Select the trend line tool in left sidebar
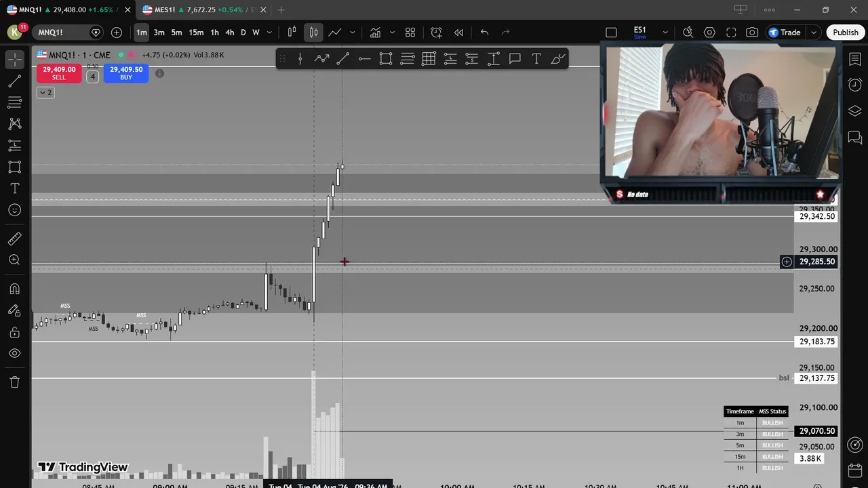This screenshot has height=488, width=868. point(14,81)
